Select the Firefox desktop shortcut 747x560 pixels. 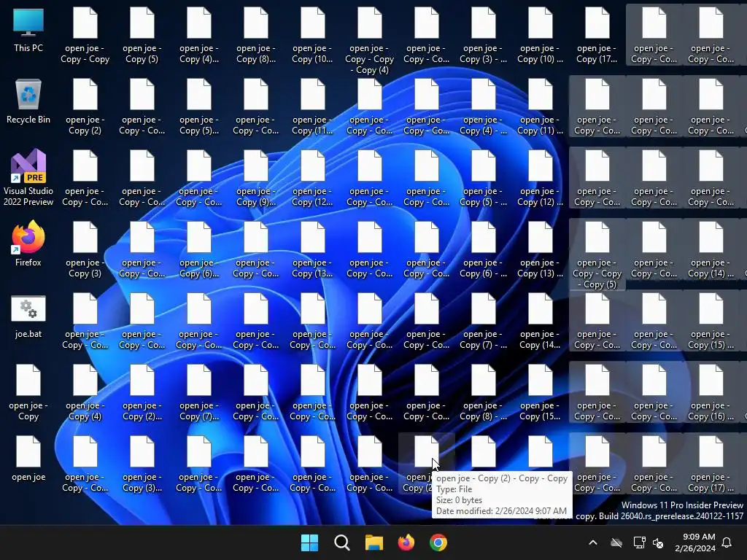point(28,244)
